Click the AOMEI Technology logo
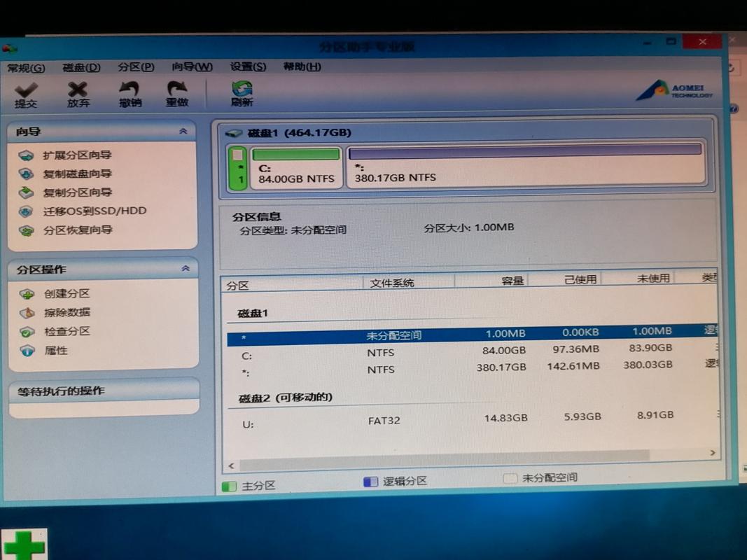Viewport: 747px width, 560px height. coord(674,90)
